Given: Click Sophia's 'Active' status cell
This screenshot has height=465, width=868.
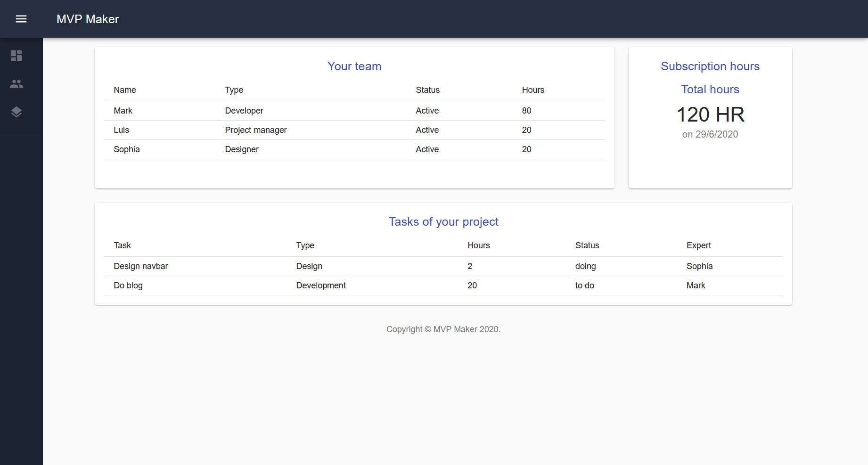Looking at the screenshot, I should point(427,149).
